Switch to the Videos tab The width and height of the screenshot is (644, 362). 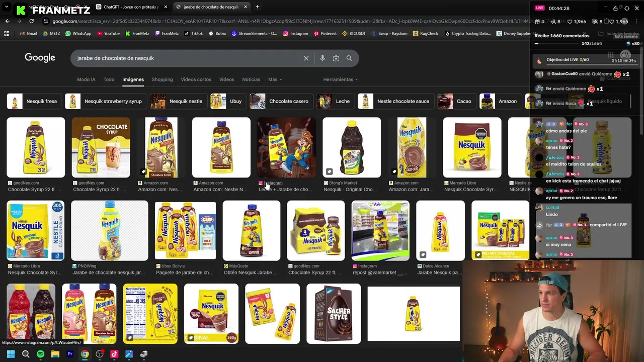tap(226, 79)
